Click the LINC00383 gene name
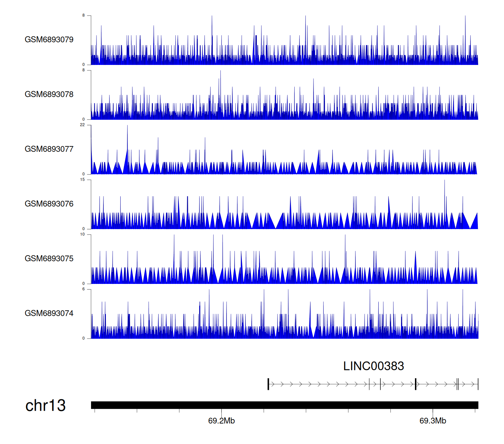The height and width of the screenshot is (444, 504). point(373,366)
